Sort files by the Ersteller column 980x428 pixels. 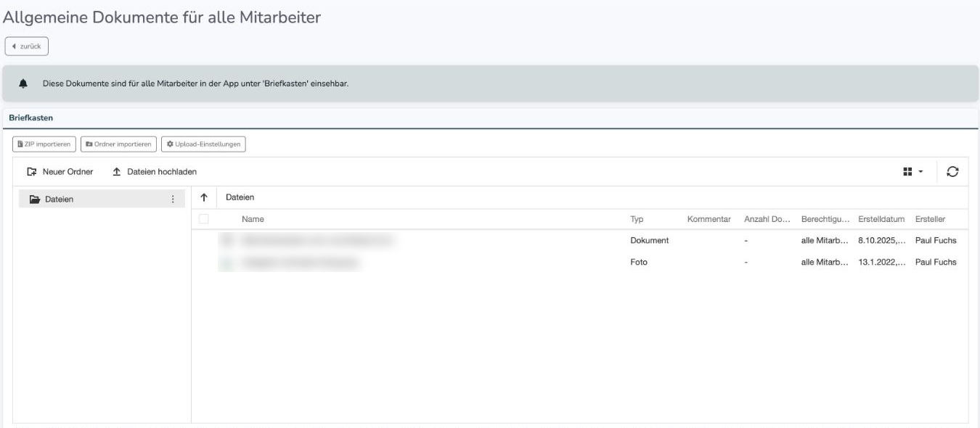tap(931, 219)
